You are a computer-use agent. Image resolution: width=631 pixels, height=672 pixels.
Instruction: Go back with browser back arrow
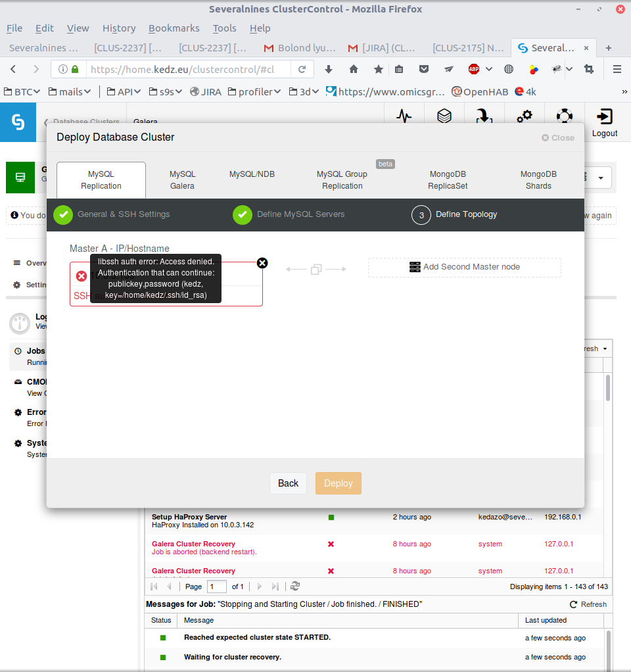pyautogui.click(x=13, y=70)
